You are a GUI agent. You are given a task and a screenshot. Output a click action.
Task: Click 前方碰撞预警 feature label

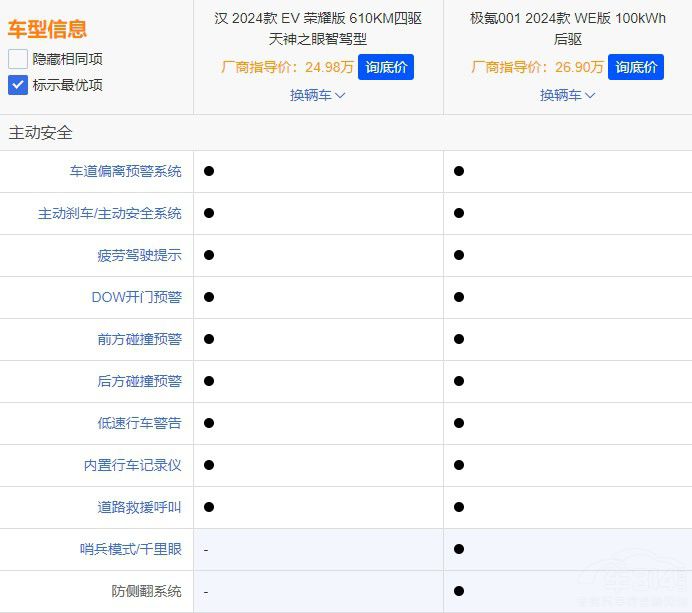point(140,339)
